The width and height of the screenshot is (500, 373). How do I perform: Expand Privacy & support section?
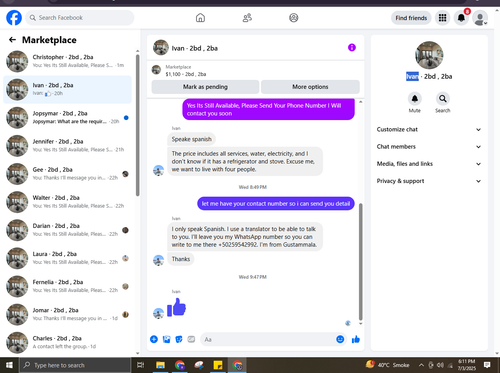[429, 181]
